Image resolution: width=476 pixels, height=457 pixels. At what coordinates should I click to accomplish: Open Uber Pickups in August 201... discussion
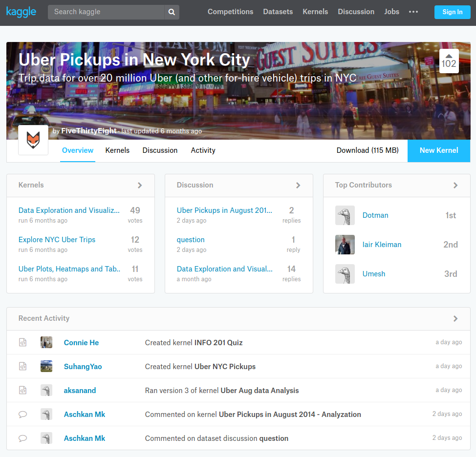[224, 210]
